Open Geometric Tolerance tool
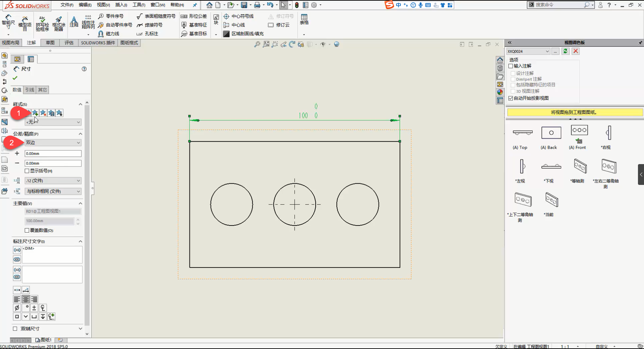644x349 pixels. pos(194,16)
